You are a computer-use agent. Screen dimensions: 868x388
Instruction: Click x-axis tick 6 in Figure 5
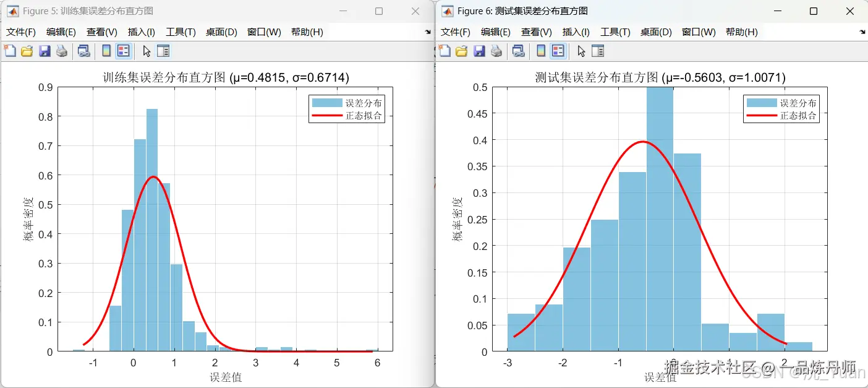[x=377, y=363]
